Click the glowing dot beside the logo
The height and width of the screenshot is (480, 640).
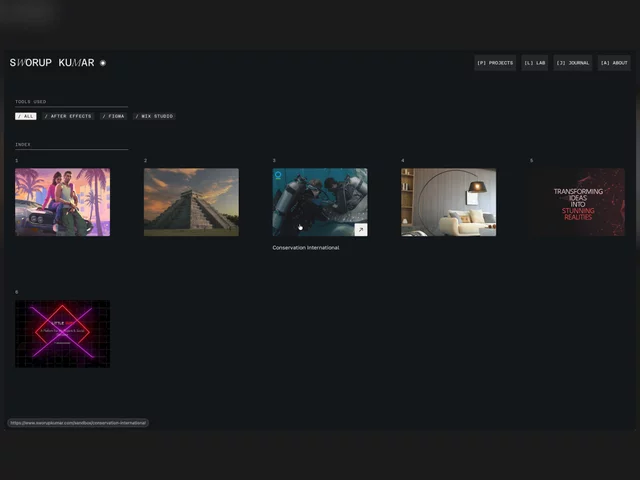[x=103, y=63]
